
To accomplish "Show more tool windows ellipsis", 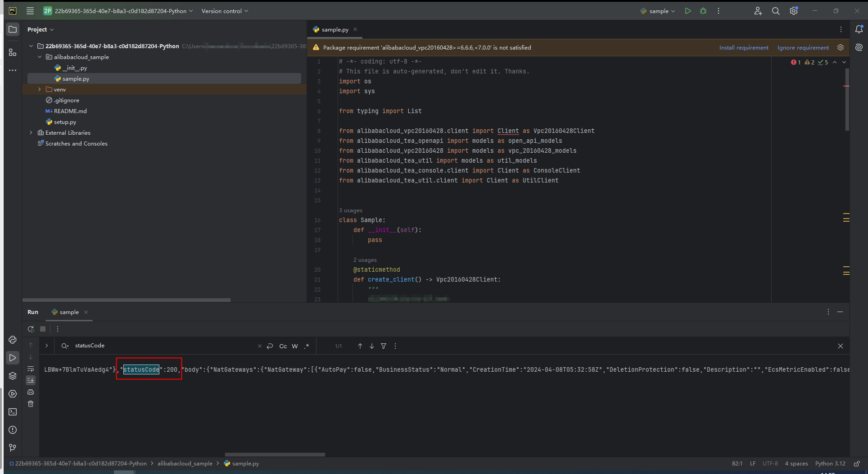I will click(x=13, y=70).
